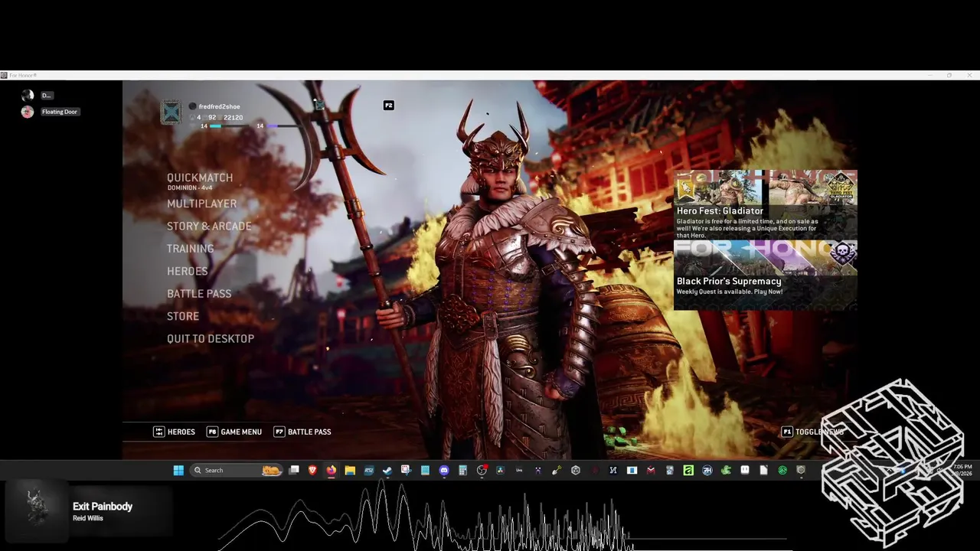Launch Brave browser from taskbar

pos(312,470)
